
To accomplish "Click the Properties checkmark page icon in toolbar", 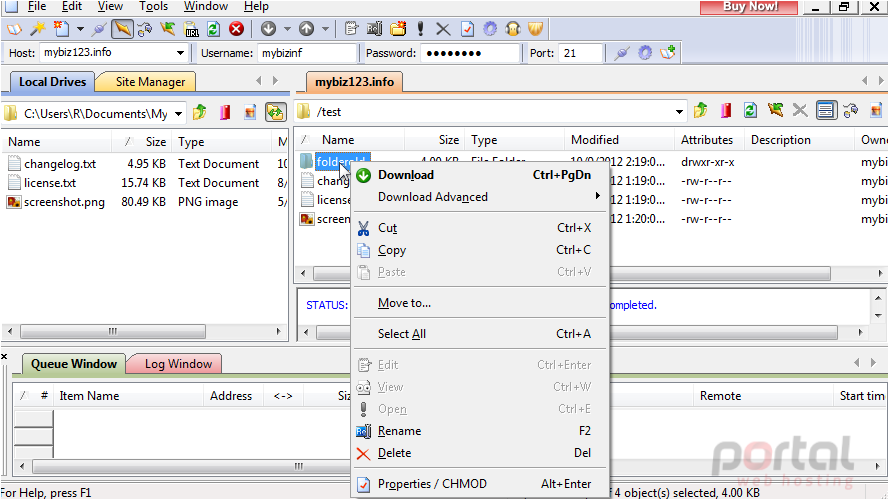I will (x=467, y=28).
